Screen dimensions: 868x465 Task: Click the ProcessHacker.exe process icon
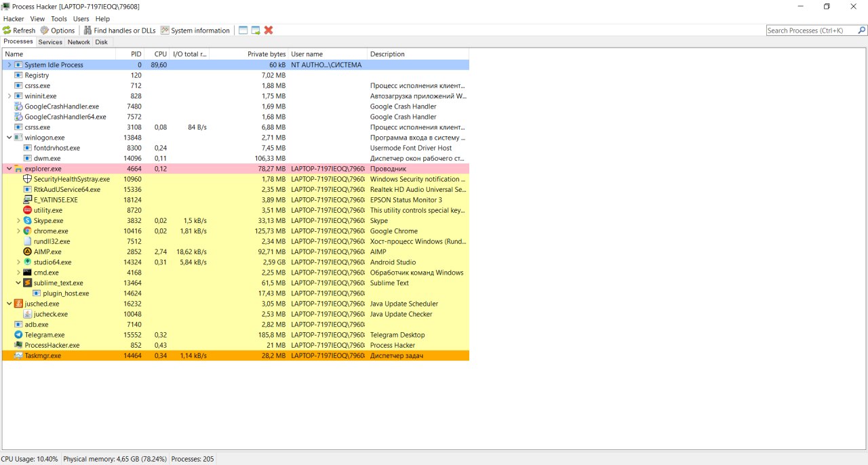(18, 345)
